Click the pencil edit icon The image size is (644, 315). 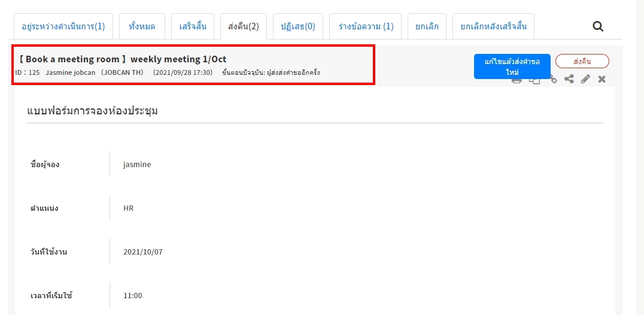pos(585,79)
